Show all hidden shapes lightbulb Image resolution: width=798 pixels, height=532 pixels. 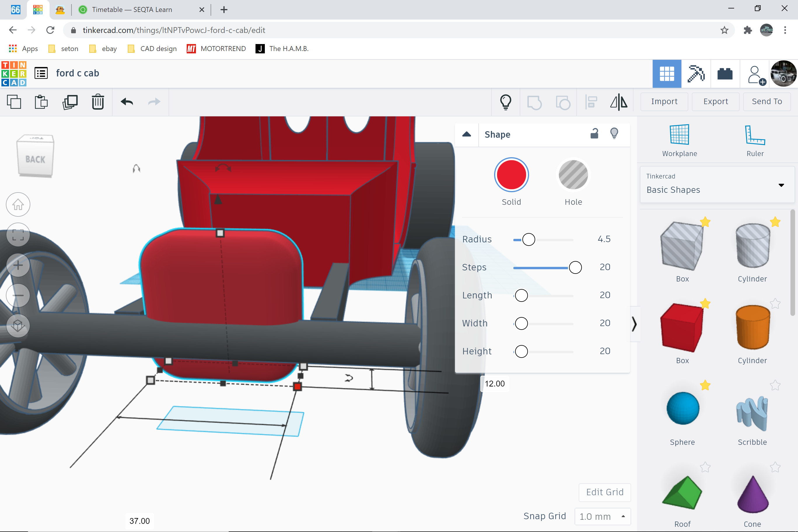pyautogui.click(x=505, y=102)
